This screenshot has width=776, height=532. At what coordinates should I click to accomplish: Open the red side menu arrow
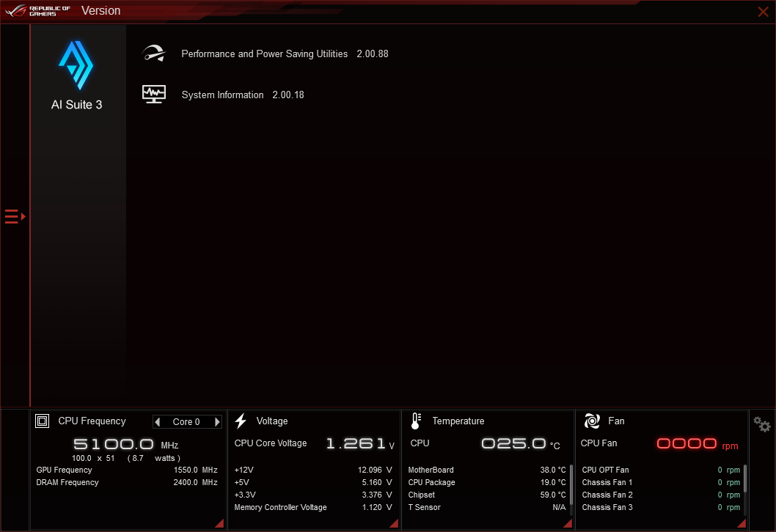pos(15,217)
